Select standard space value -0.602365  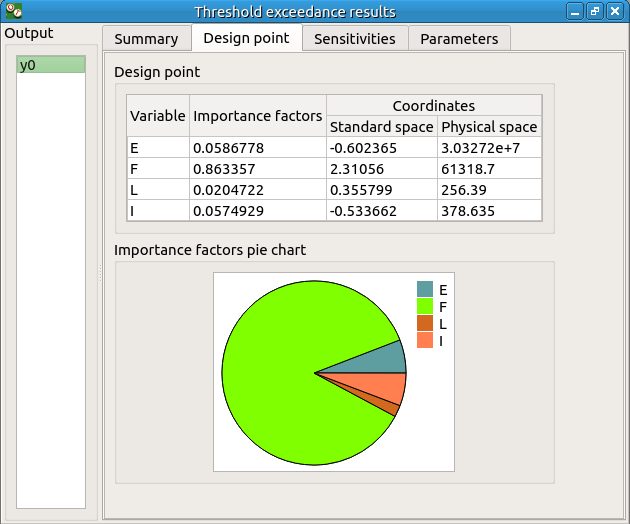click(x=382, y=147)
